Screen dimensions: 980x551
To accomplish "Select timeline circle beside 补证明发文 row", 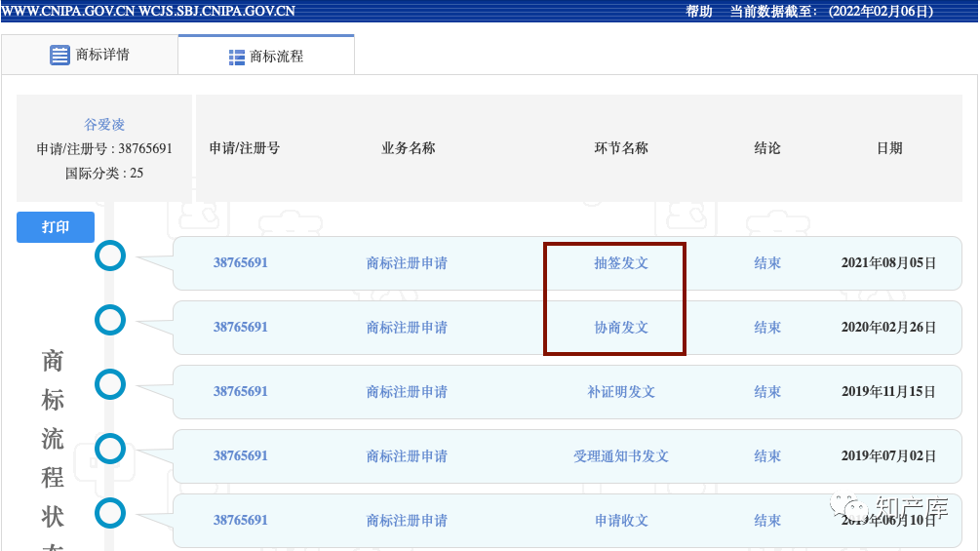I will pos(110,384).
